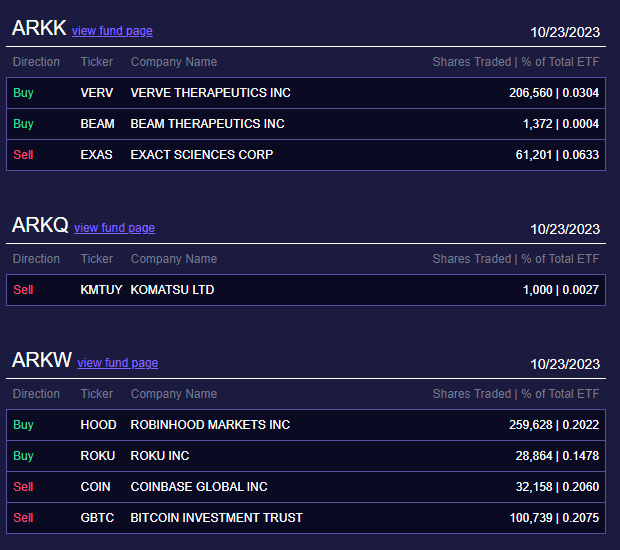This screenshot has width=620, height=550.
Task: Click the Buy label in VERV row
Action: [23, 93]
